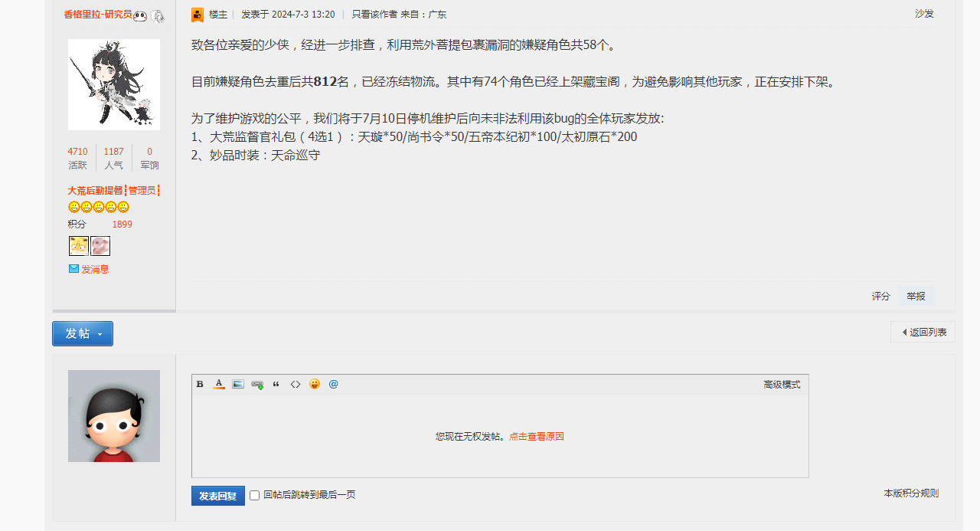Click the orange 楼主 badge icon
This screenshot has width=980, height=531.
tap(198, 15)
